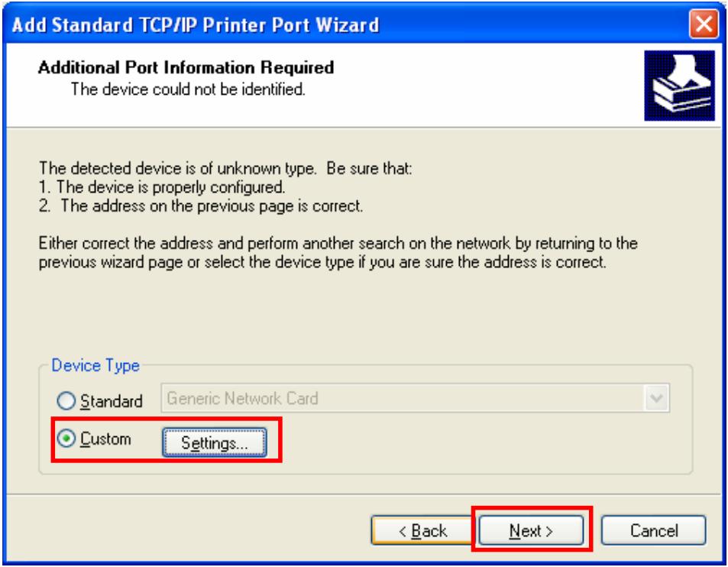Click the printer icon in wizard header
The image size is (728, 567).
pos(679,86)
